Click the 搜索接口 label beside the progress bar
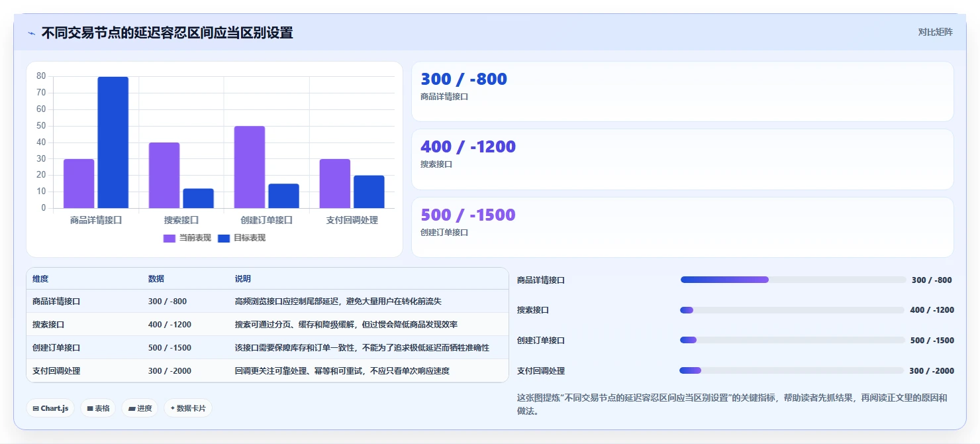 point(533,310)
